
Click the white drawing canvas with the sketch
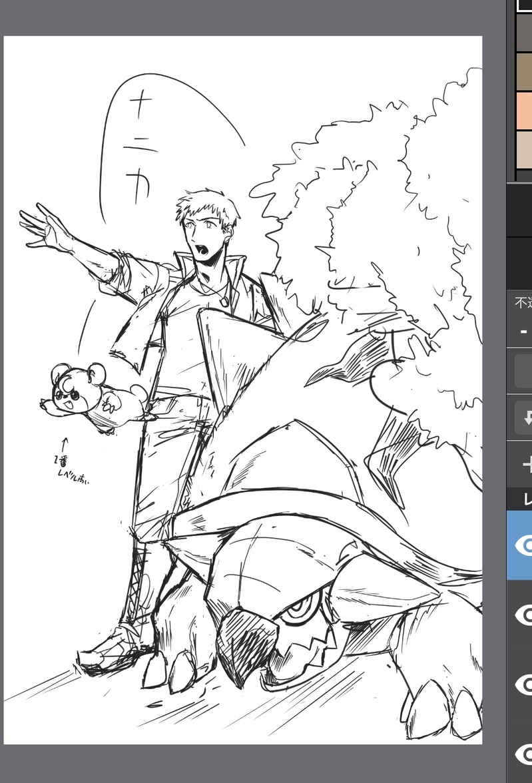(243, 390)
